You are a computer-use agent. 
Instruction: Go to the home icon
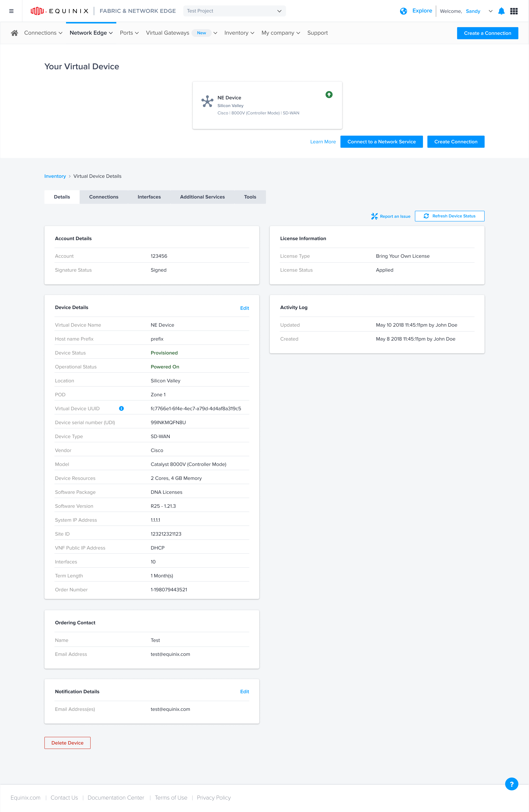point(14,33)
